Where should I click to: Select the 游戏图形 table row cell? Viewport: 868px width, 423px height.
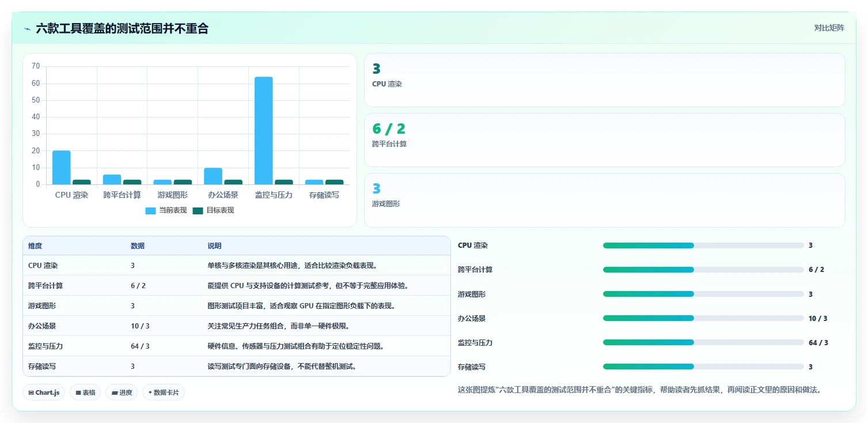tap(42, 306)
